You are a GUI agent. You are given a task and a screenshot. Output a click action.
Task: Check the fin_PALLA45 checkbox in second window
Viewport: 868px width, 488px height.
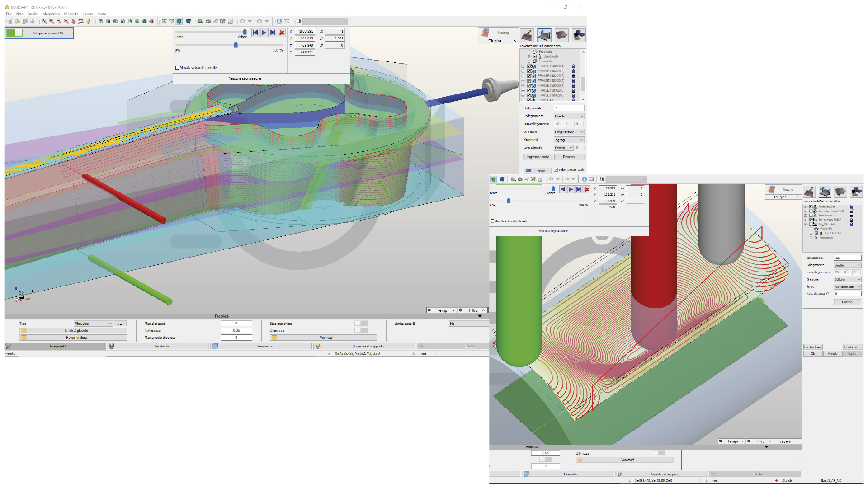coord(811,224)
